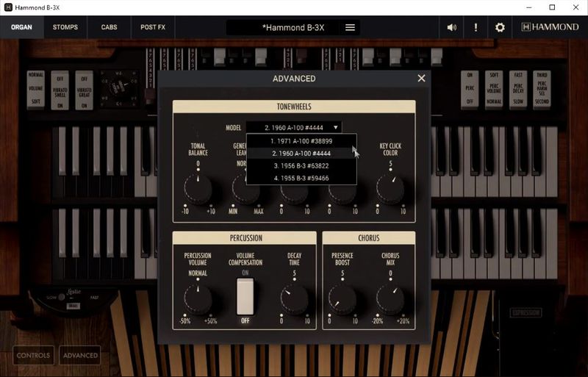The width and height of the screenshot is (588, 377).
Task: Click the Decay Time knob
Action: point(294,299)
